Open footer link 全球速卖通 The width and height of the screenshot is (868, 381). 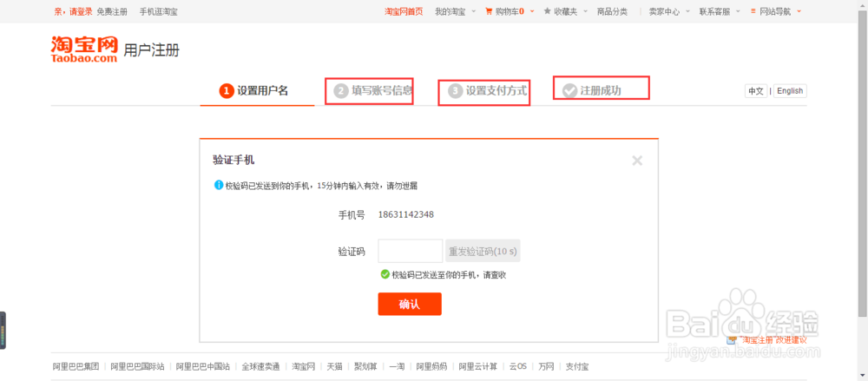pos(260,366)
